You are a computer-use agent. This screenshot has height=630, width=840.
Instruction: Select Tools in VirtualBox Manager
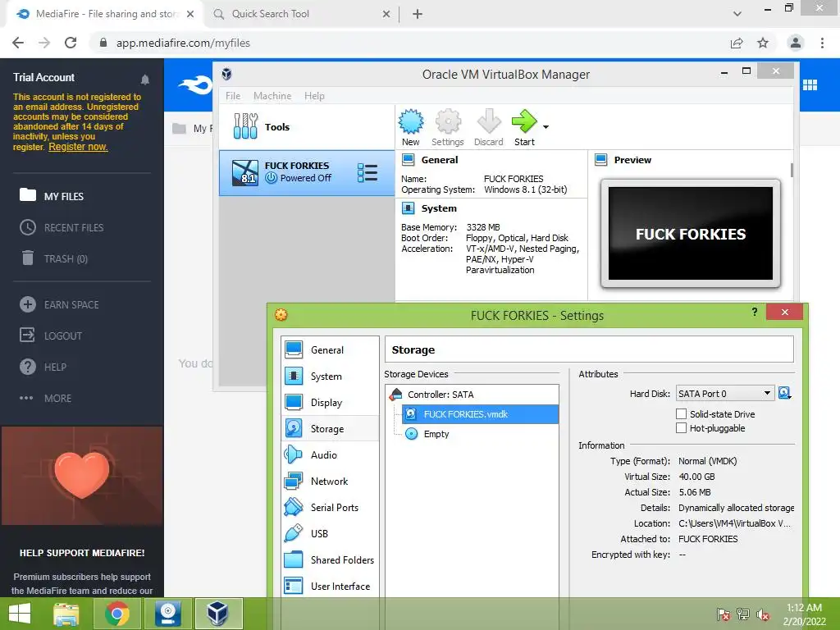307,127
